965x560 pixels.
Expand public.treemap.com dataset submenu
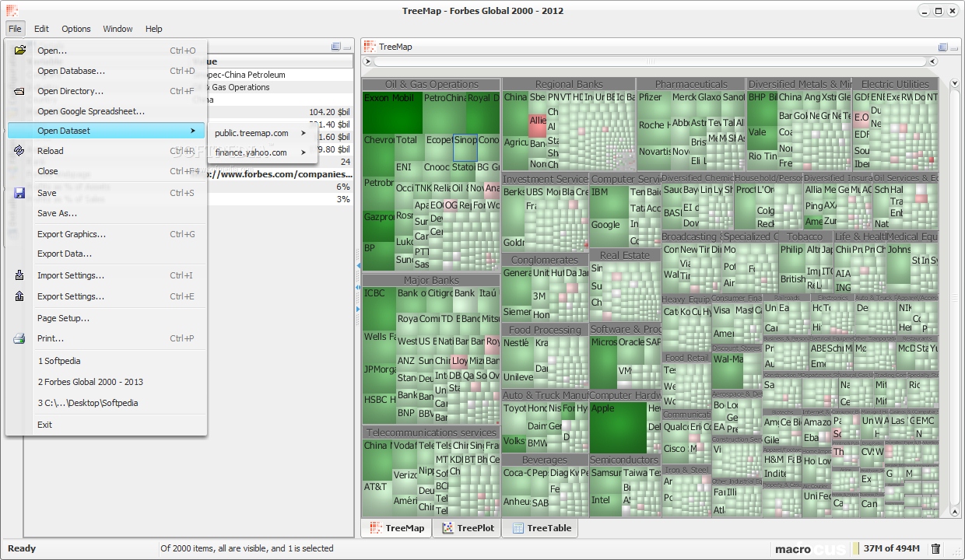click(261, 133)
